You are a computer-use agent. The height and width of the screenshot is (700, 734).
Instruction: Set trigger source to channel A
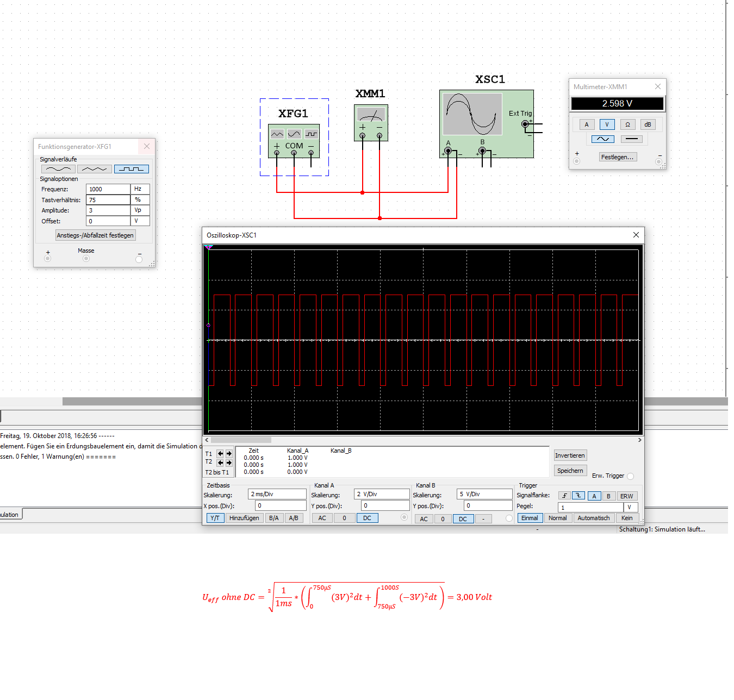(594, 496)
